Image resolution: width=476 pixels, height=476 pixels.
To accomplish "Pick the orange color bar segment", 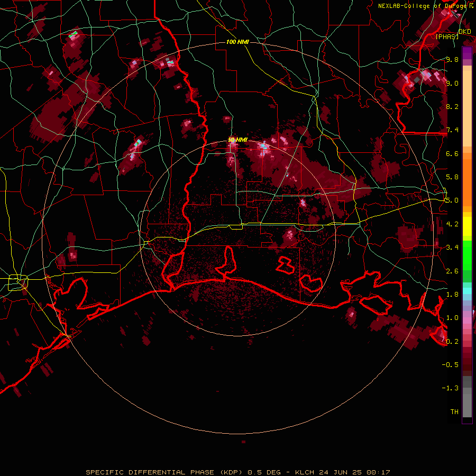I will point(467,183).
